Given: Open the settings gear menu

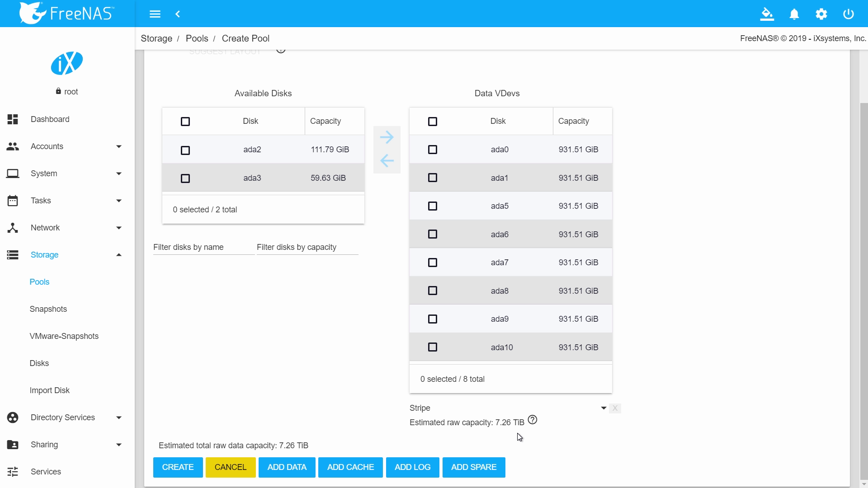Looking at the screenshot, I should coord(821,14).
